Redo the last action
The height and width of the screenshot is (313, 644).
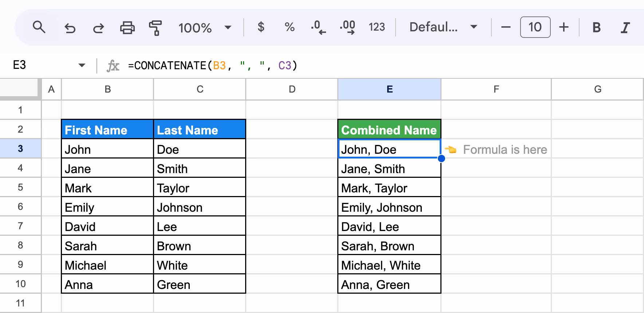[x=98, y=28]
